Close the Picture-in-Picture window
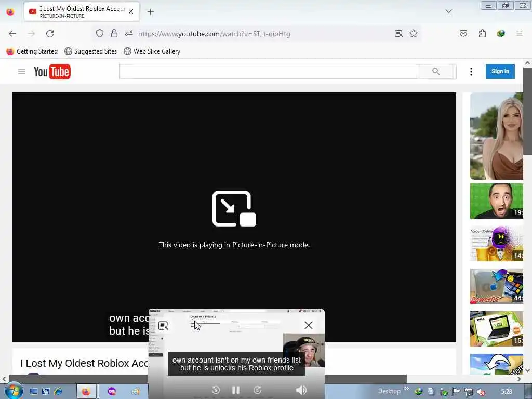 pos(309,325)
